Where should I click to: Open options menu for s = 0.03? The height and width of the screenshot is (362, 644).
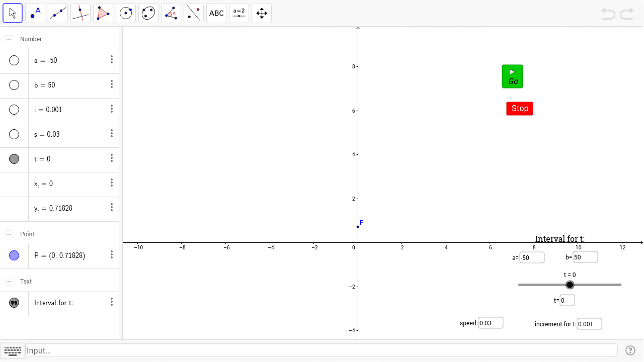[112, 134]
